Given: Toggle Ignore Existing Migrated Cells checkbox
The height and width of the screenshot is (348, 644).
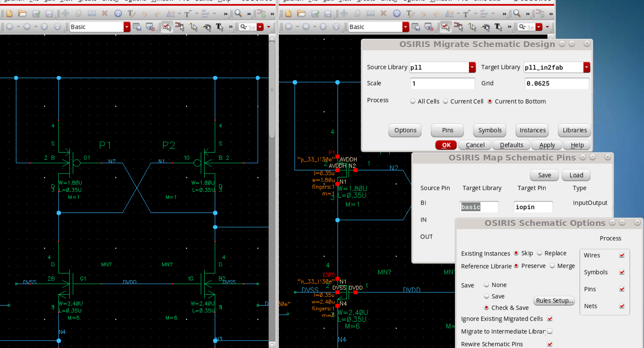Looking at the screenshot, I should pos(550,319).
